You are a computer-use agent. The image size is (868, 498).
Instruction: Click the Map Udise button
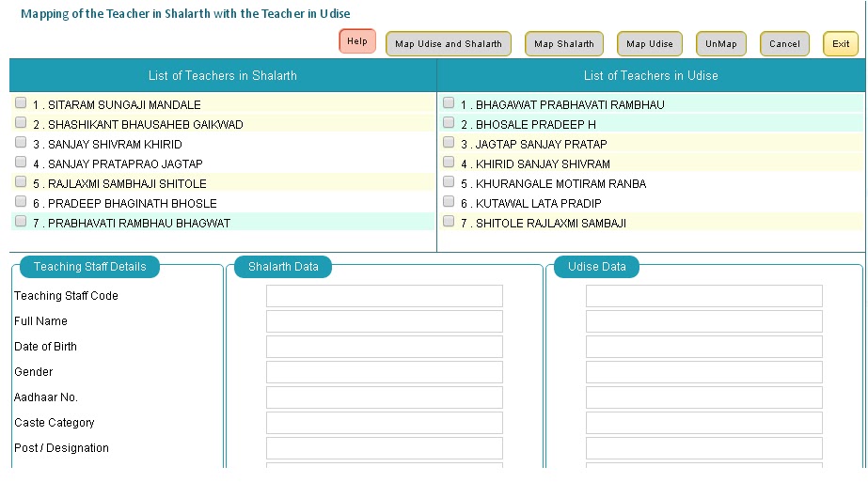[650, 44]
